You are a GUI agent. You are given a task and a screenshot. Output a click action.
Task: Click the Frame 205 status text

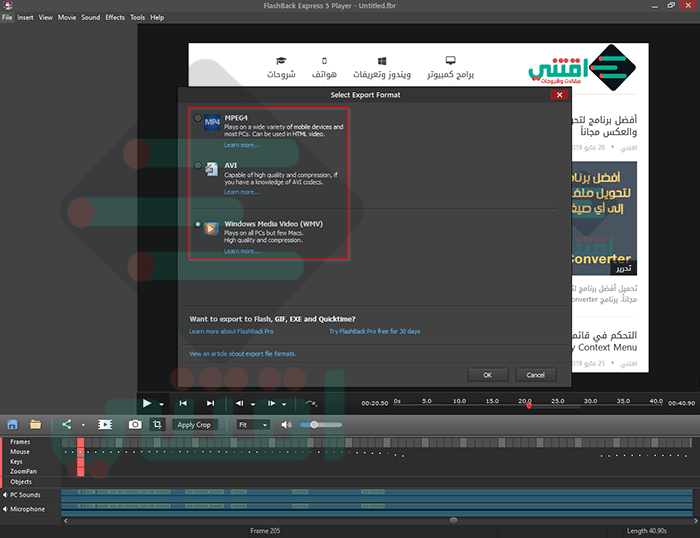265,531
